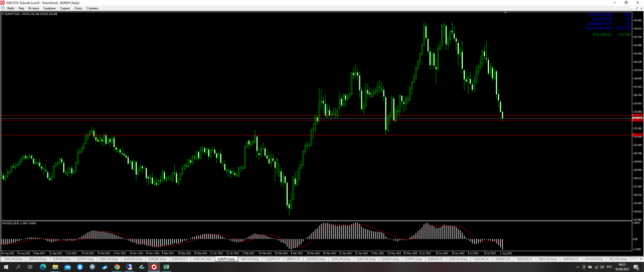Open the clock showing 09:22

(x=622, y=267)
